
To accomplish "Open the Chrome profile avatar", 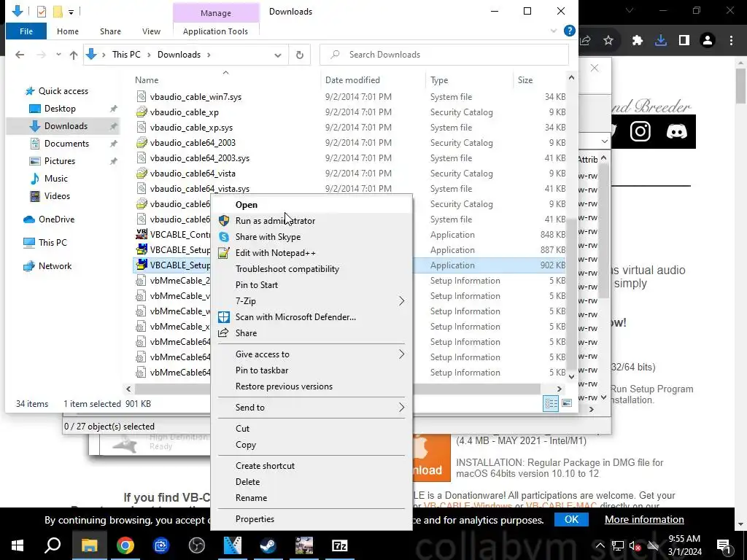I will click(708, 41).
